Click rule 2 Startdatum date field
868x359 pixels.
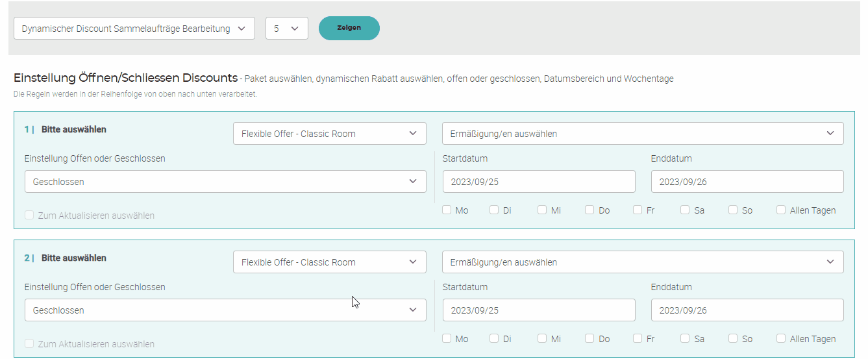click(x=538, y=310)
